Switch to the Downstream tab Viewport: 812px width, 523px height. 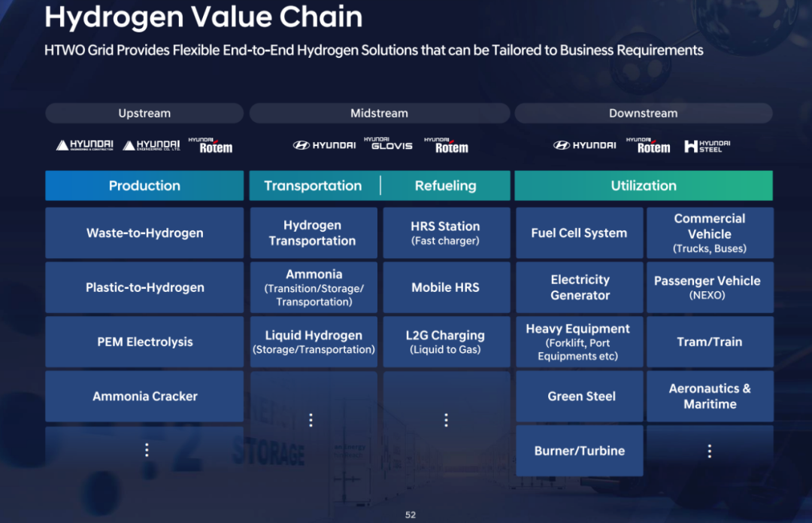643,114
